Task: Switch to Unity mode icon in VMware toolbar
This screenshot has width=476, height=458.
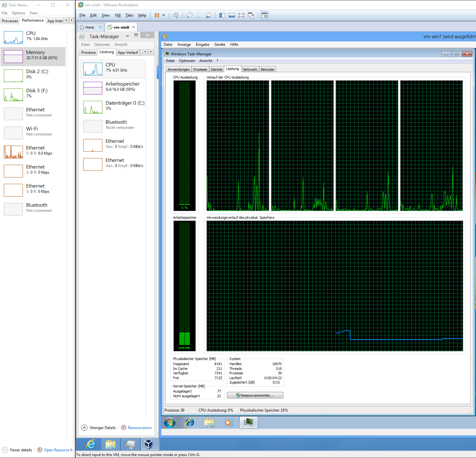Action: [x=251, y=15]
